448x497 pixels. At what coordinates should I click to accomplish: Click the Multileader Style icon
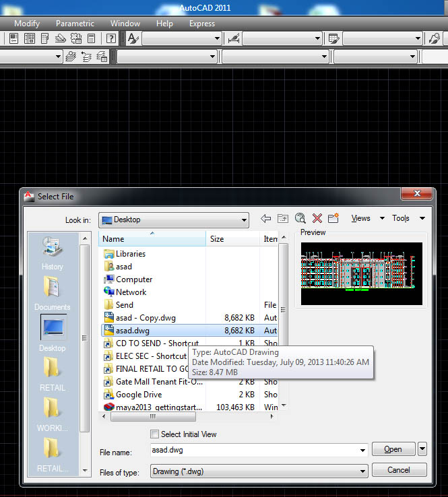click(435, 38)
